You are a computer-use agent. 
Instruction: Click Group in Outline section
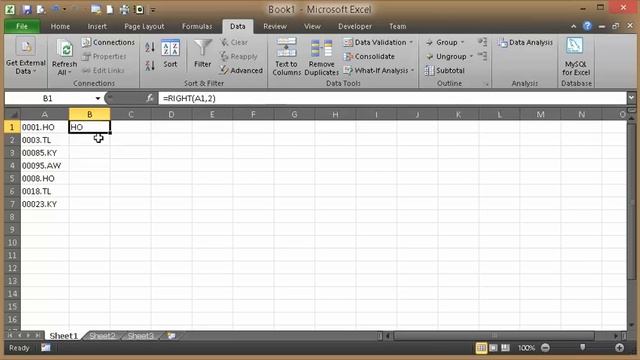(x=442, y=42)
